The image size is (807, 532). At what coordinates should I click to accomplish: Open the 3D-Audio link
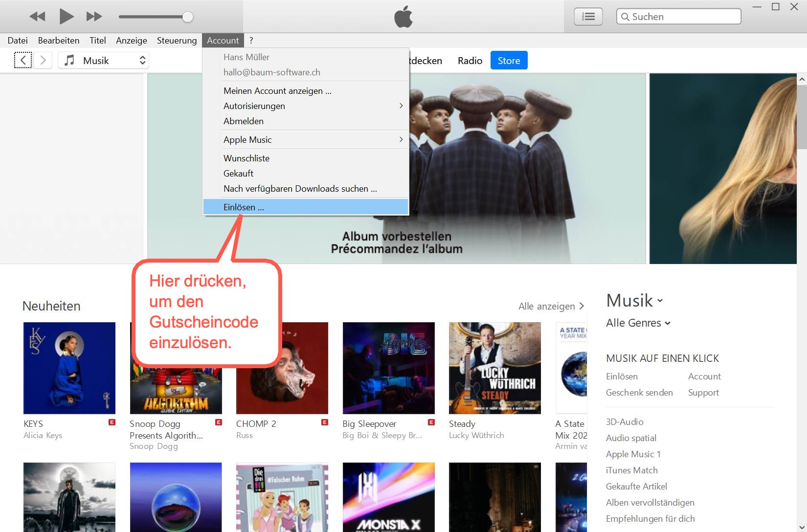pos(625,422)
